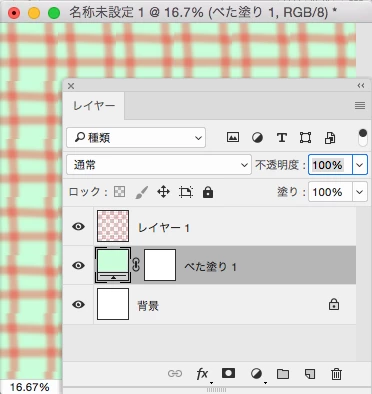Maximize the document window green button

[54, 13]
